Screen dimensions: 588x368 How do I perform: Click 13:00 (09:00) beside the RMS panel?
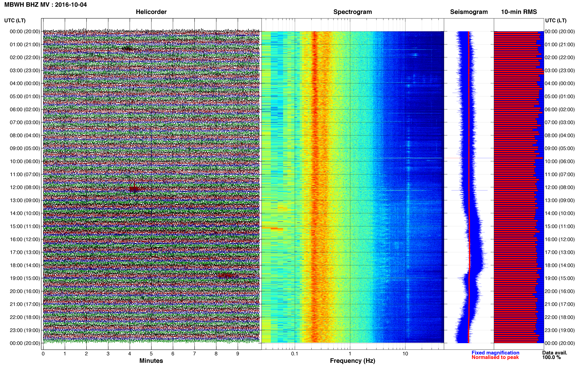pyautogui.click(x=560, y=200)
